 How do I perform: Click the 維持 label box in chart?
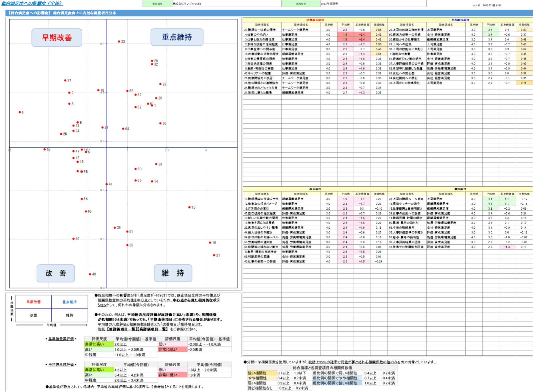(173, 273)
